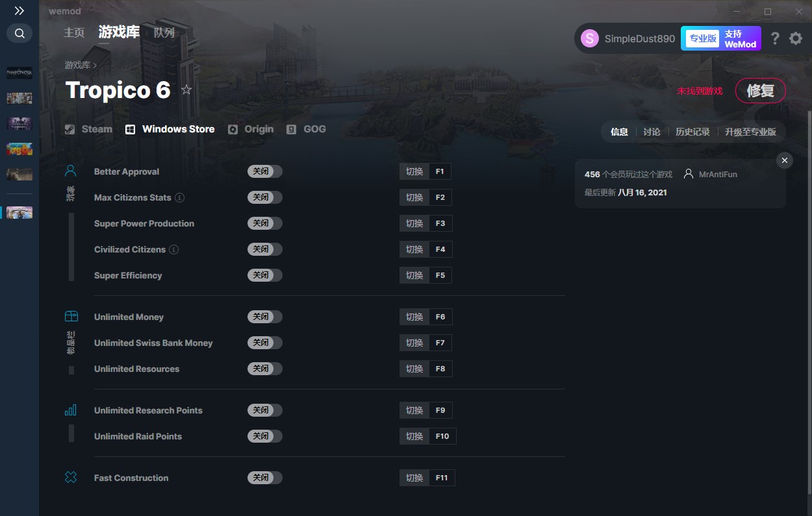Open settings gear icon
Viewport: 812px width, 516px height.
796,38
